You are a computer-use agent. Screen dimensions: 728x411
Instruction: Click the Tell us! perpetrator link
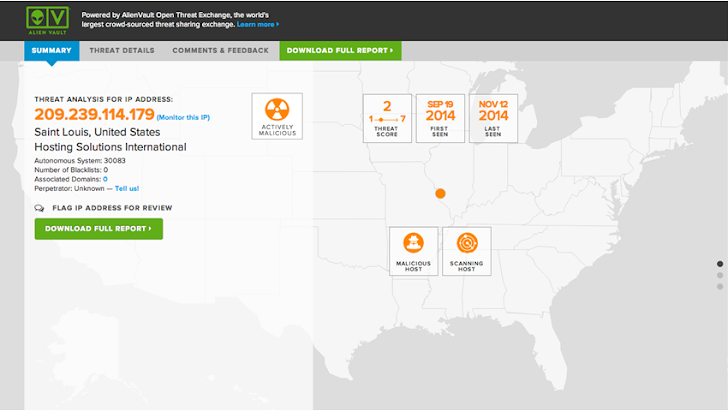pos(127,188)
